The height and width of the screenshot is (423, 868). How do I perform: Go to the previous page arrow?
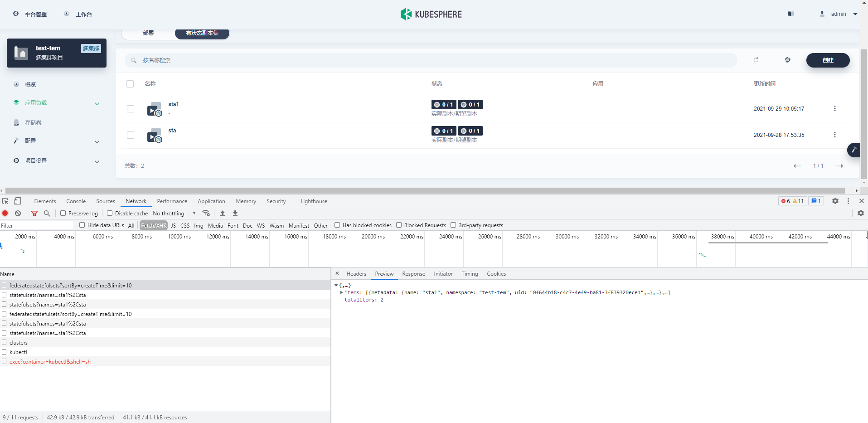tap(797, 166)
